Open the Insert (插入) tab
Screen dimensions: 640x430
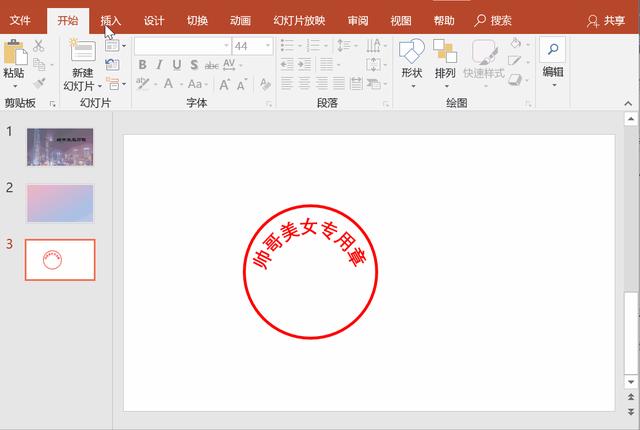(x=111, y=20)
